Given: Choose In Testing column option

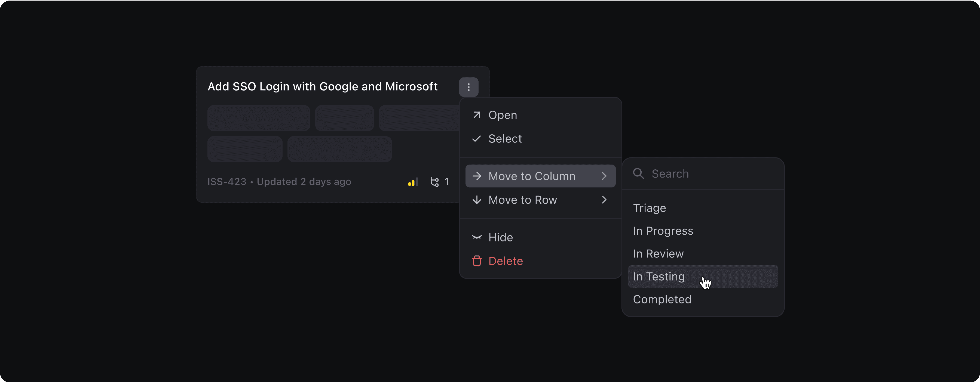Looking at the screenshot, I should tap(659, 276).
